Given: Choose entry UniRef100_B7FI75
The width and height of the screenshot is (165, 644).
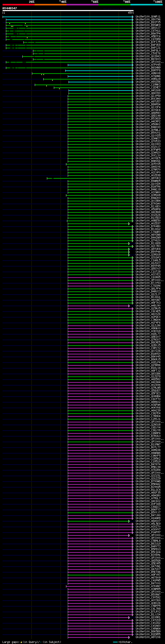Looking at the screenshot, I should 148,42.
